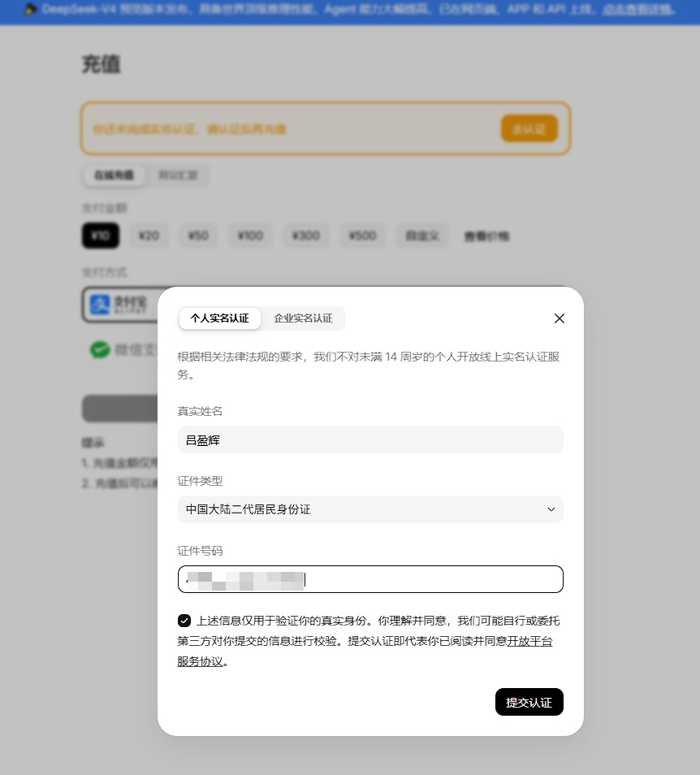The image size is (700, 775).
Task: Click the 真实姓名 input field
Action: coord(370,439)
